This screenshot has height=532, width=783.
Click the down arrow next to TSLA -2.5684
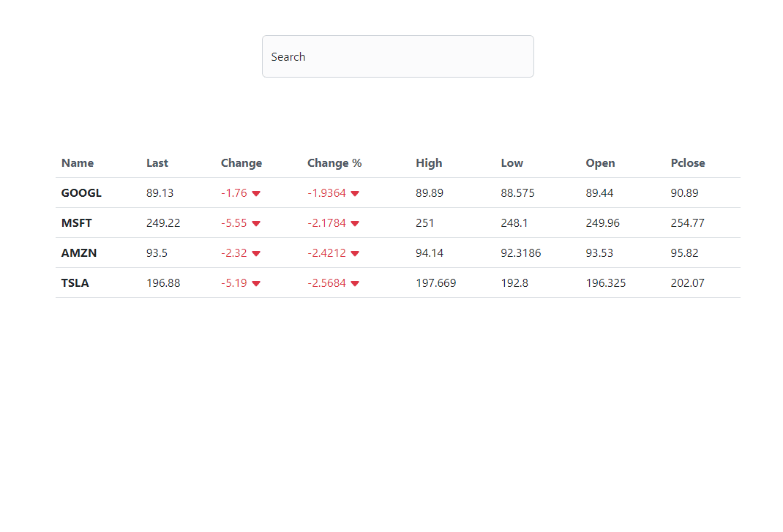coord(355,284)
